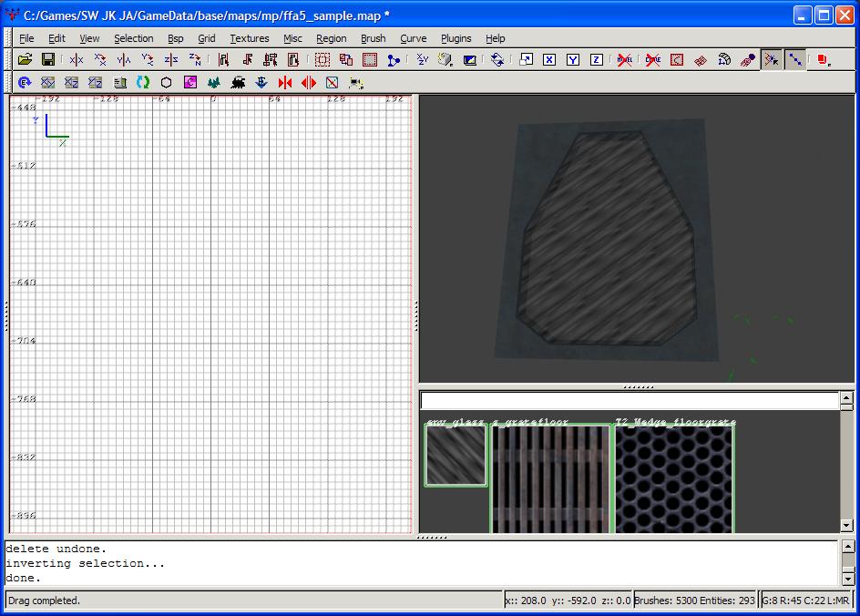Toggle X axis scale lock

549,59
